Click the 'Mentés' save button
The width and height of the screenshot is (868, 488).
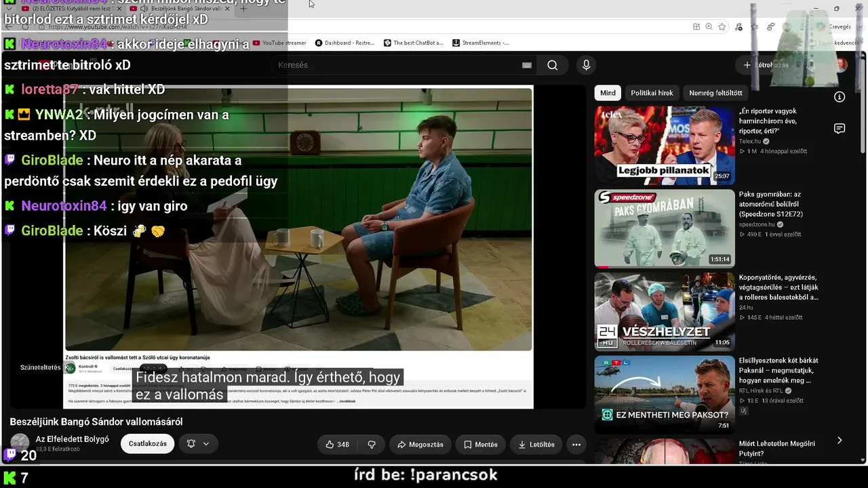pos(481,445)
